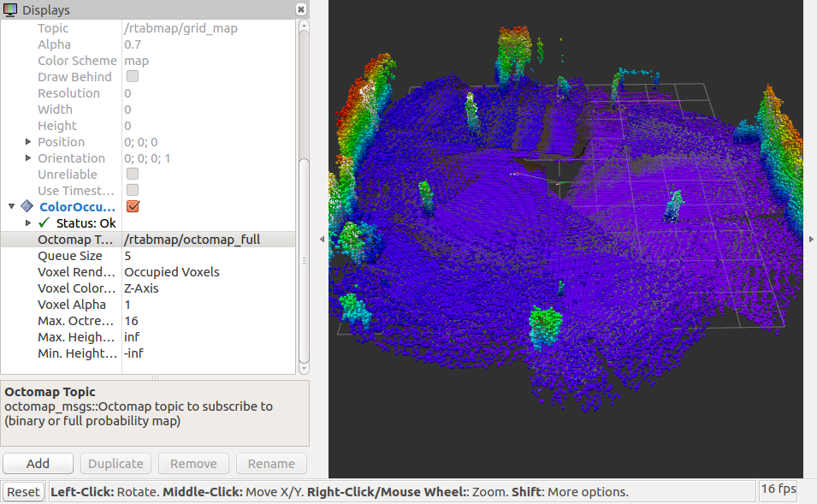Collapse the ColorOccupancyGrid tree item

[x=12, y=207]
